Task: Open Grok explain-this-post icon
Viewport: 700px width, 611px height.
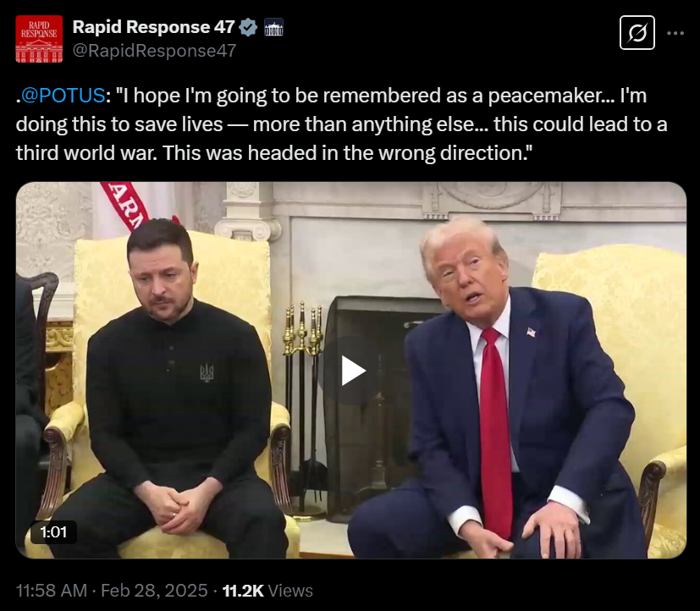Action: pyautogui.click(x=637, y=32)
